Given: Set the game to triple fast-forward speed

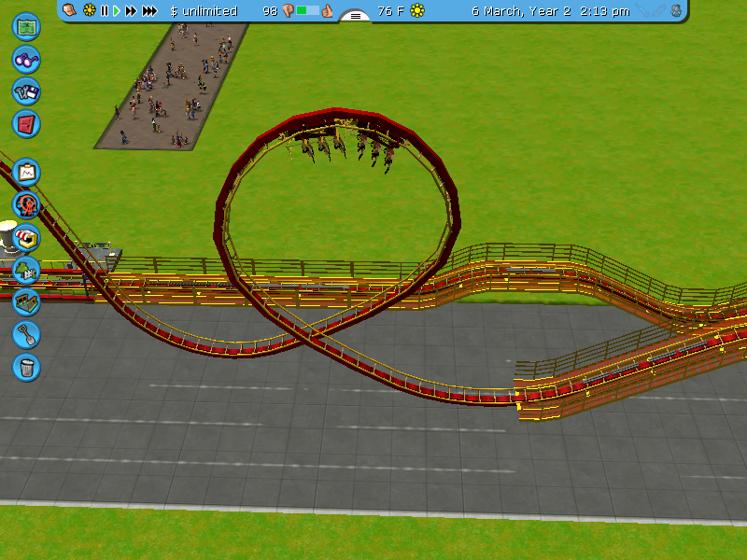Looking at the screenshot, I should pyautogui.click(x=149, y=10).
